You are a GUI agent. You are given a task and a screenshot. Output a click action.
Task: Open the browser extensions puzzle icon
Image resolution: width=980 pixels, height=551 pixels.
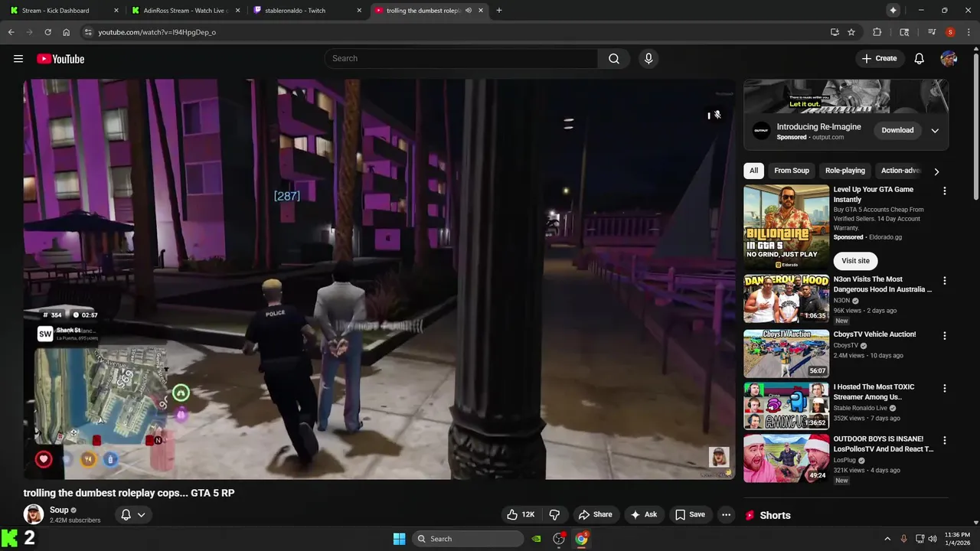click(x=877, y=32)
